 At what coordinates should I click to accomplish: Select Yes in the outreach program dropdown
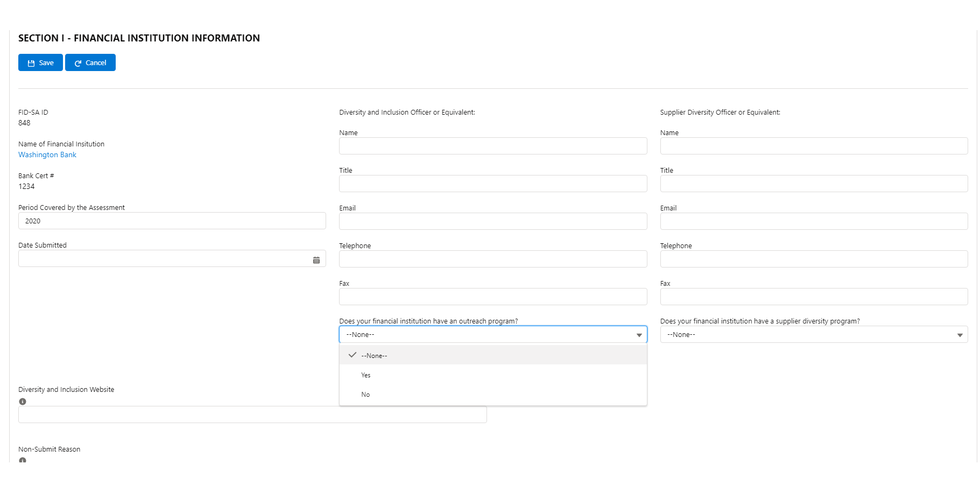tap(366, 375)
